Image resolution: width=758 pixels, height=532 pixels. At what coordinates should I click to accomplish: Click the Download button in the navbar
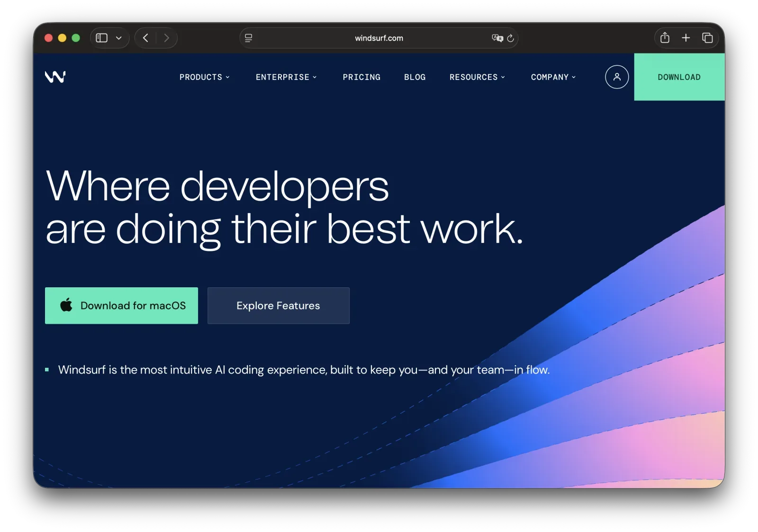click(x=679, y=77)
